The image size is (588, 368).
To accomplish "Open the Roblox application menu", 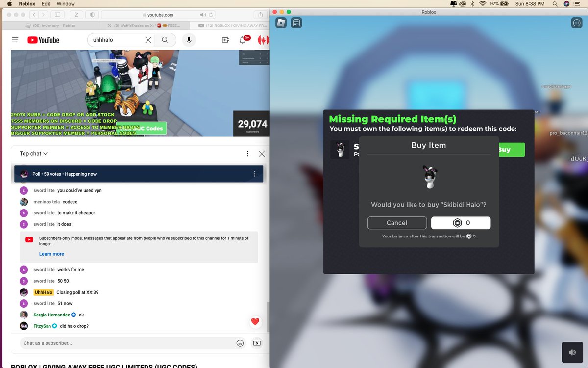I will [26, 4].
